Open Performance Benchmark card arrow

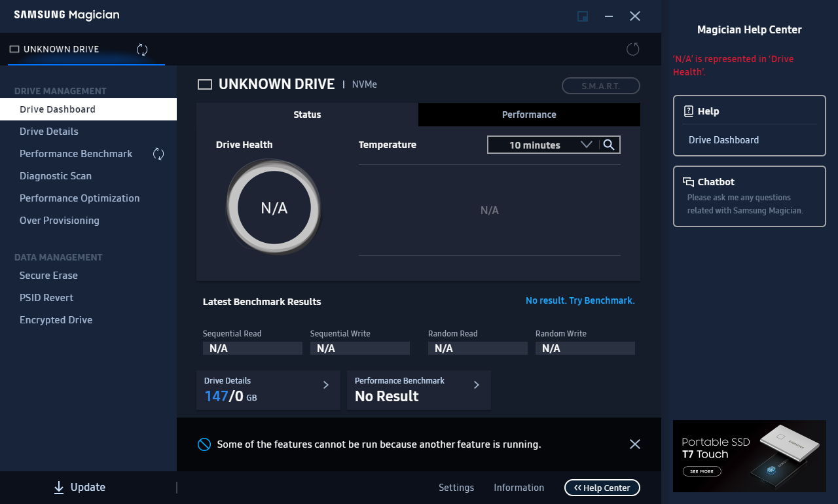click(x=477, y=385)
